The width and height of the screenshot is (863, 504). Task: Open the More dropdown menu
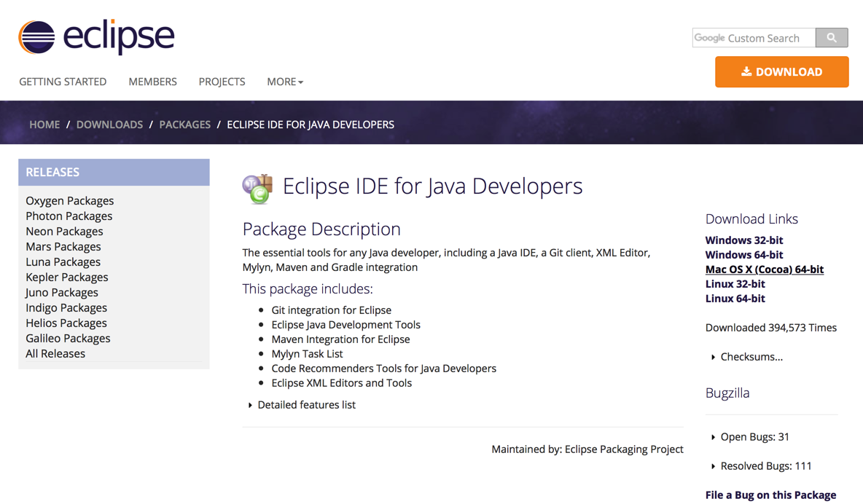tap(284, 82)
